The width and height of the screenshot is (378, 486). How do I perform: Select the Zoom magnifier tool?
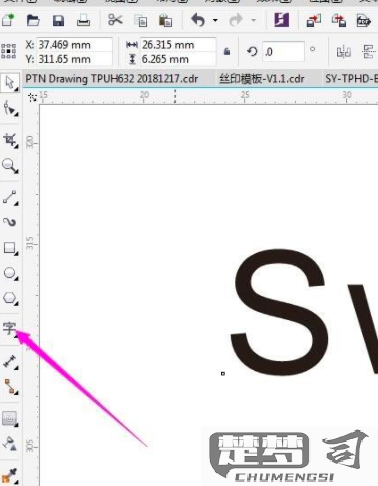pos(10,166)
